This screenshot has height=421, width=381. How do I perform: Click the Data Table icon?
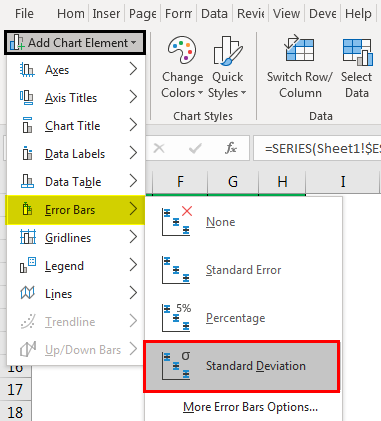27,182
